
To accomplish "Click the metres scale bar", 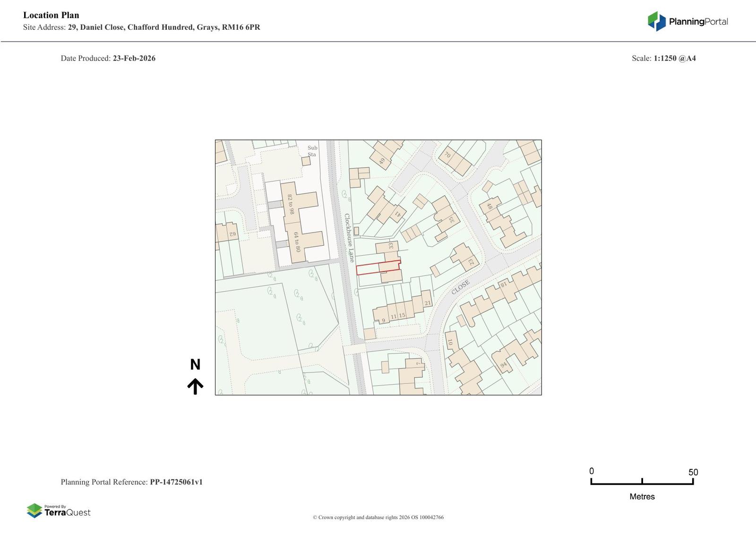I will pyautogui.click(x=642, y=482).
